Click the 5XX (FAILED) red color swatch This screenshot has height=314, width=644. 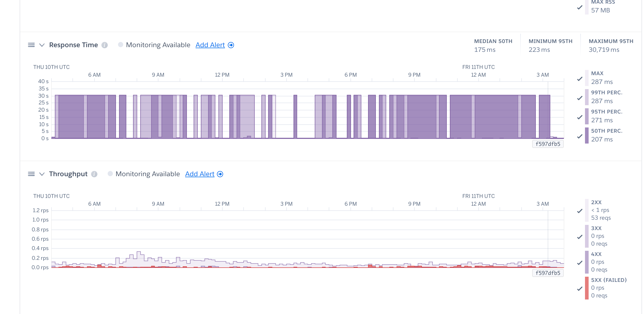tap(587, 288)
